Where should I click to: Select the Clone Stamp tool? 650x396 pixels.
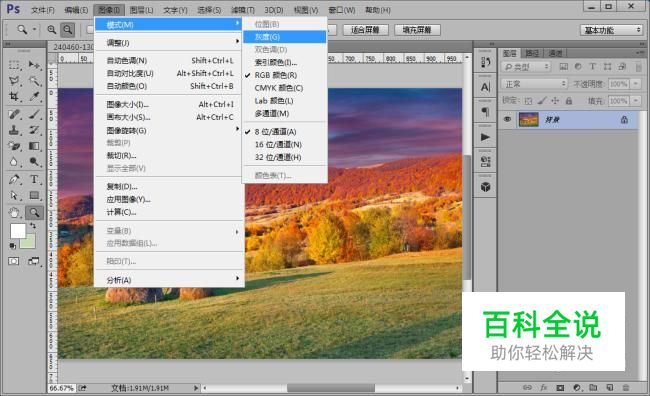[x=14, y=130]
